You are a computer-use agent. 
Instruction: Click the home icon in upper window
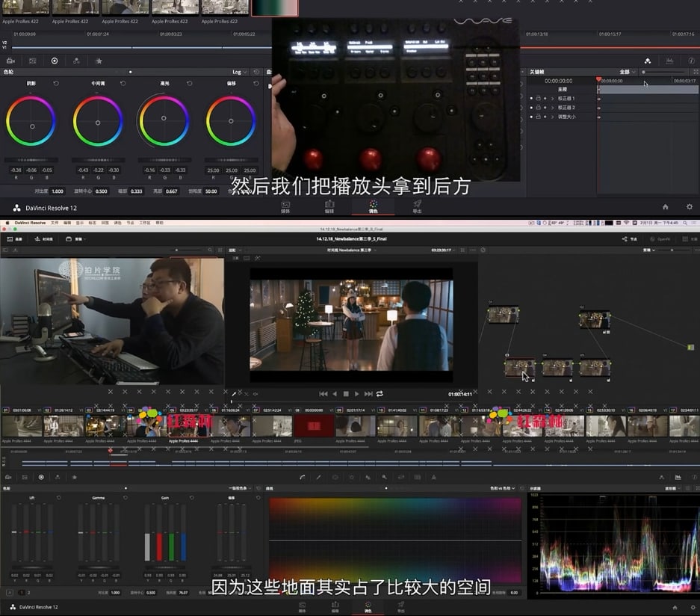tap(665, 207)
